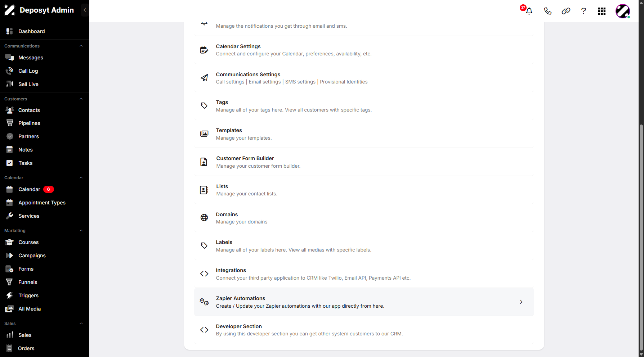Click the Zapier Automations row chevron
Screen dimensions: 644x357
[521, 302]
